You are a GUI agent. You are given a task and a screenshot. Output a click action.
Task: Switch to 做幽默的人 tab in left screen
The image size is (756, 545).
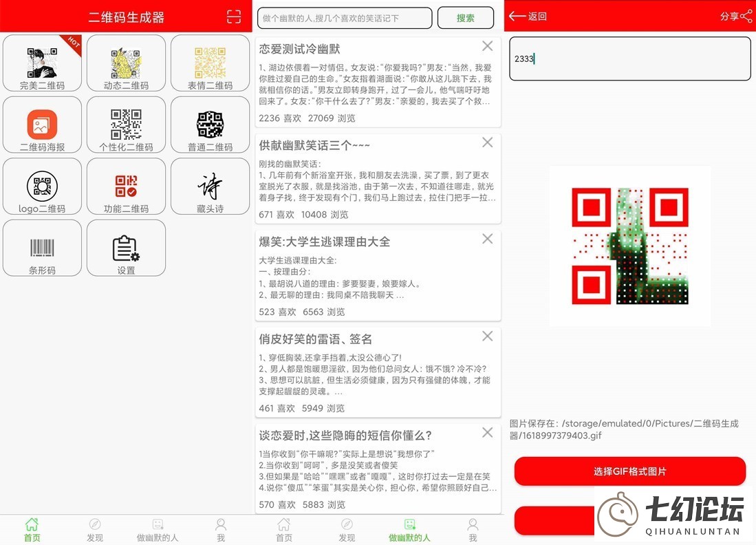point(158,530)
